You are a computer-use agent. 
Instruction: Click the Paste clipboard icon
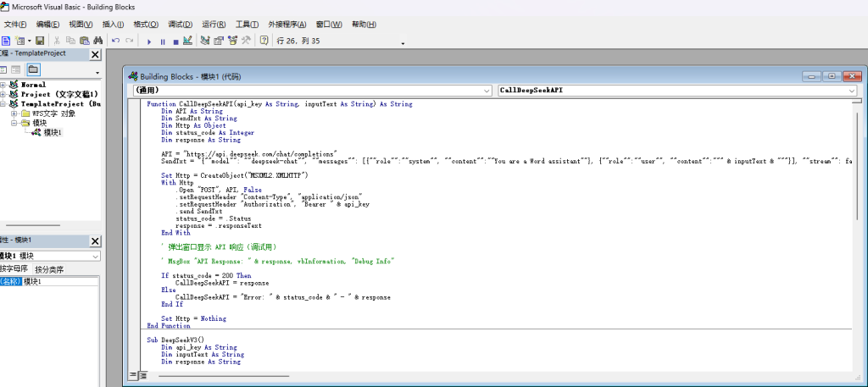click(84, 41)
